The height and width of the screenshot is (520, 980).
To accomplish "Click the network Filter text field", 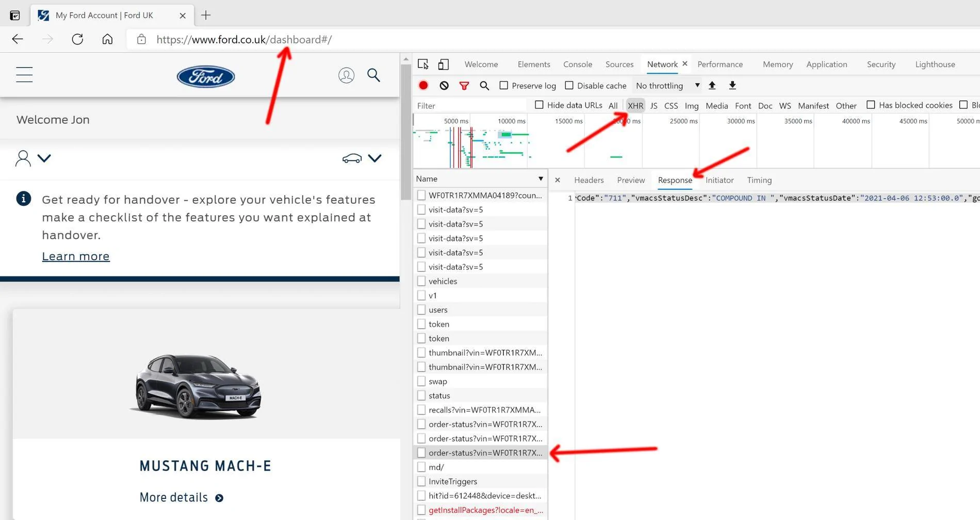I will 470,106.
